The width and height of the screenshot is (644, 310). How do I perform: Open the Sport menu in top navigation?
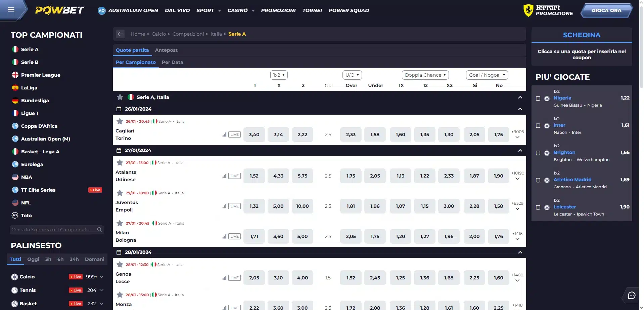point(209,10)
